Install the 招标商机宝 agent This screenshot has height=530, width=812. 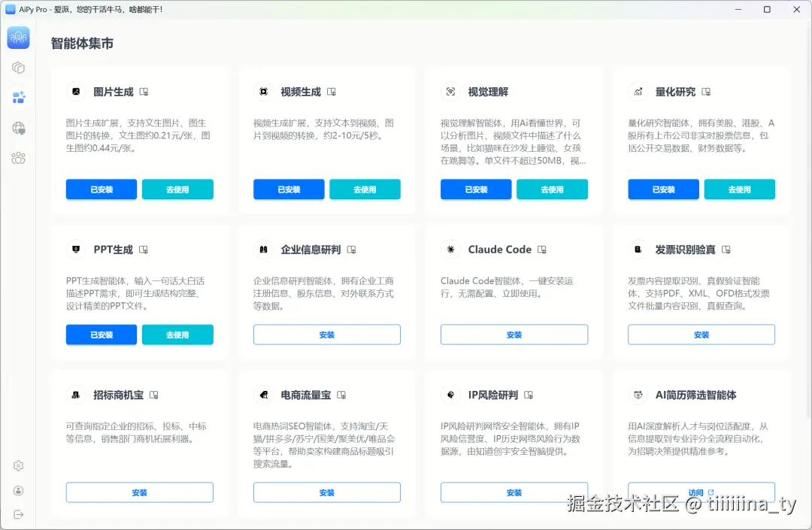(x=140, y=492)
